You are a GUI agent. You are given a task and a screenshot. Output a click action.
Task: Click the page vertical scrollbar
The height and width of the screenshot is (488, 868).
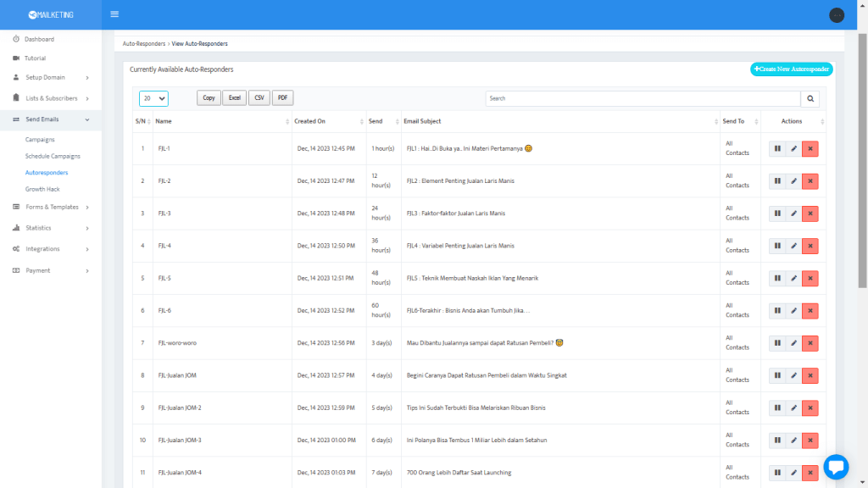[x=862, y=160]
